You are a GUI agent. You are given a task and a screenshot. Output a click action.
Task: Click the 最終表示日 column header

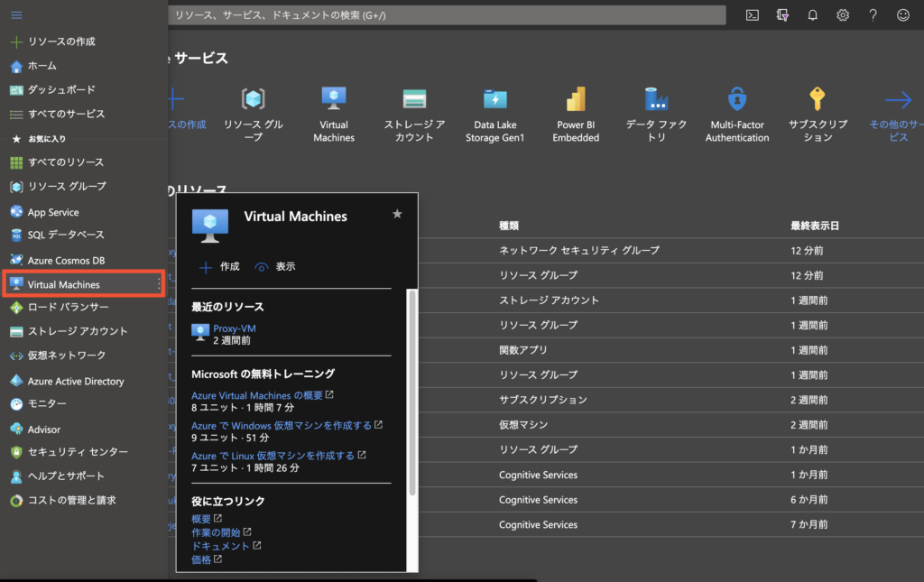coord(815,226)
